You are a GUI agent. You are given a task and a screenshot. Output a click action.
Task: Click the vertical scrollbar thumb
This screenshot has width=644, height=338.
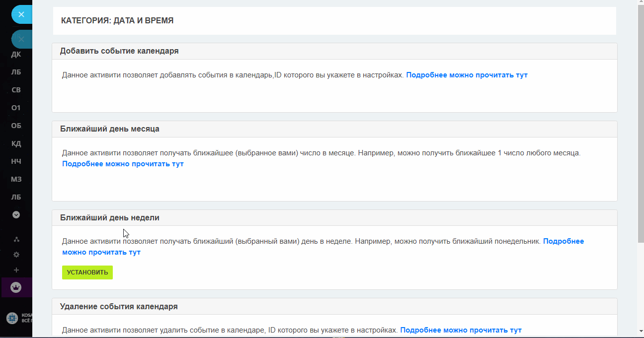pos(640,123)
